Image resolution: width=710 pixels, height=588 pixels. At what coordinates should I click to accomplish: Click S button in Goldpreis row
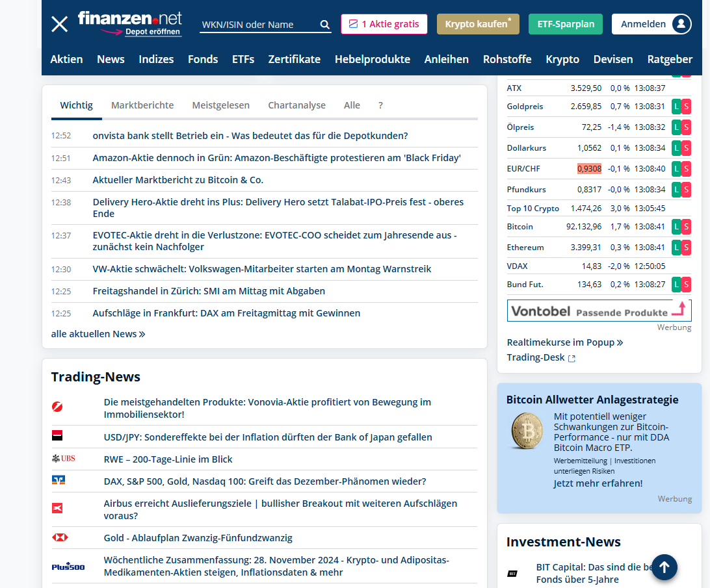click(686, 107)
